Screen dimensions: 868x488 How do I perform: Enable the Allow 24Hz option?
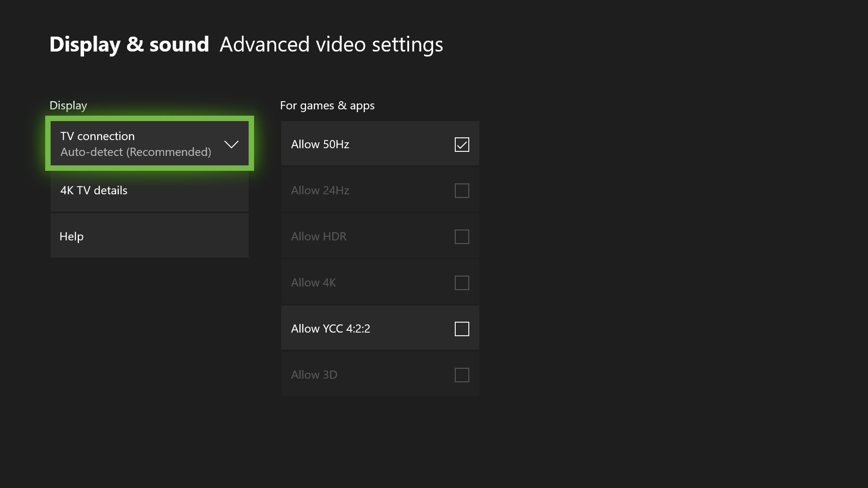[x=462, y=190]
